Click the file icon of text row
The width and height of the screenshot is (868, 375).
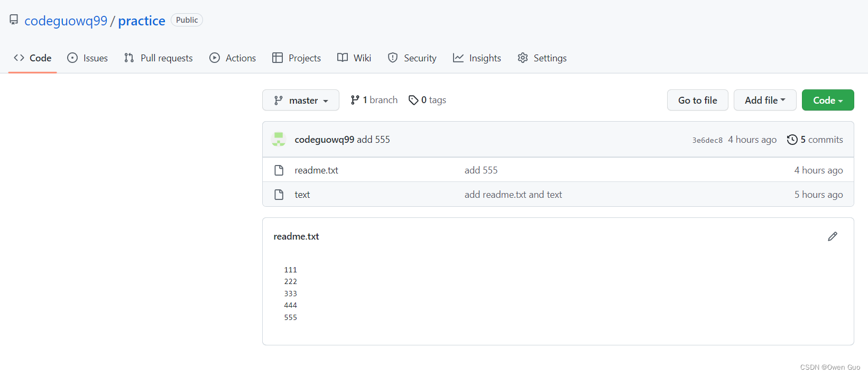279,195
